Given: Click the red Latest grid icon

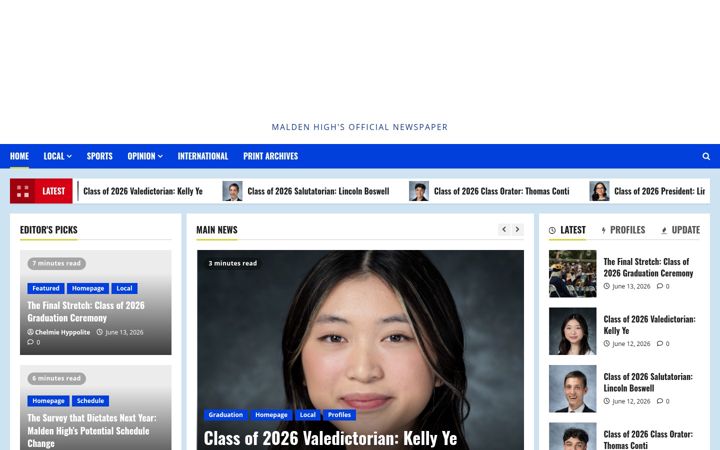Looking at the screenshot, I should [23, 191].
